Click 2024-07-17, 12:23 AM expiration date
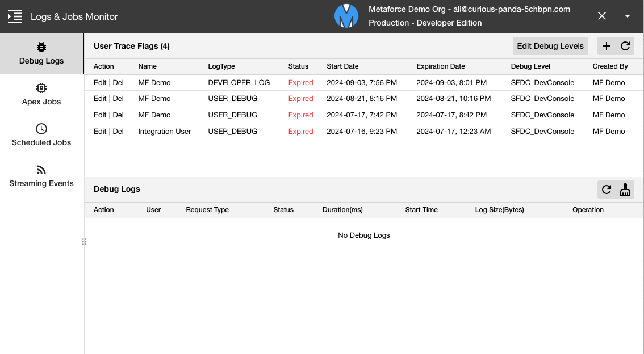Image resolution: width=644 pixels, height=354 pixels. point(453,131)
